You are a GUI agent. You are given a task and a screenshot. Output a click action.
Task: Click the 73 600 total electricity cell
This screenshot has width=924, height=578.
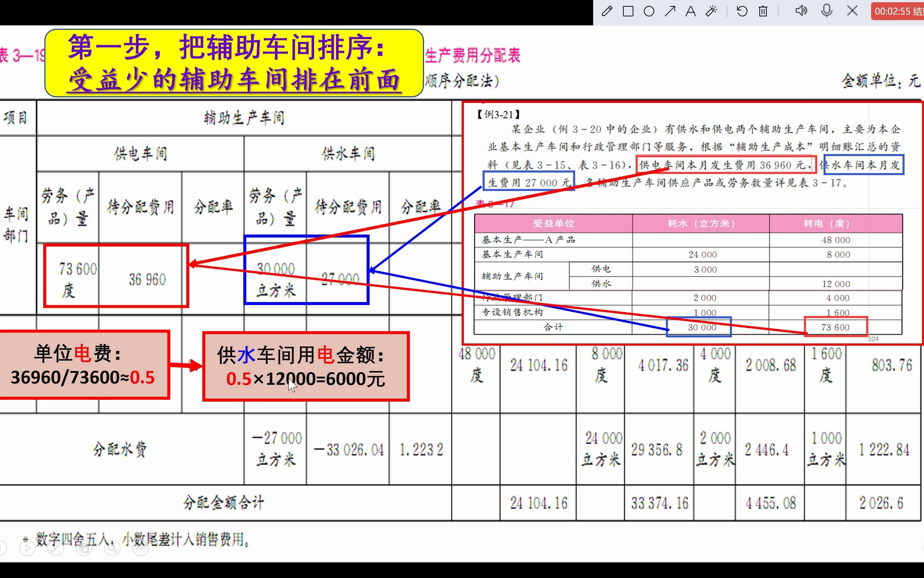pos(835,327)
